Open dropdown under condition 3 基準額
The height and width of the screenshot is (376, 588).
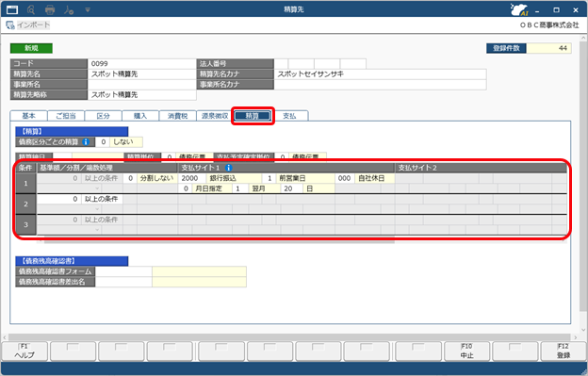click(x=97, y=230)
